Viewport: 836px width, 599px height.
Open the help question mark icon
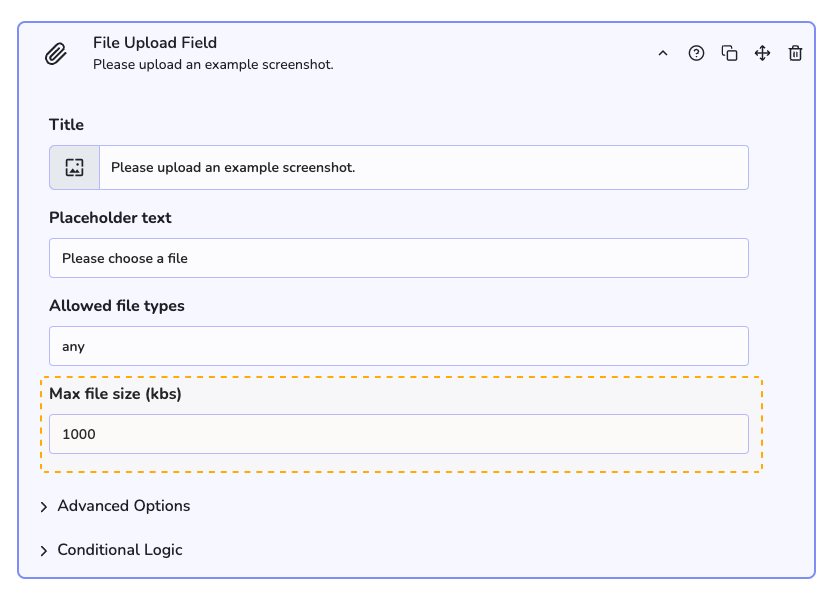[696, 54]
